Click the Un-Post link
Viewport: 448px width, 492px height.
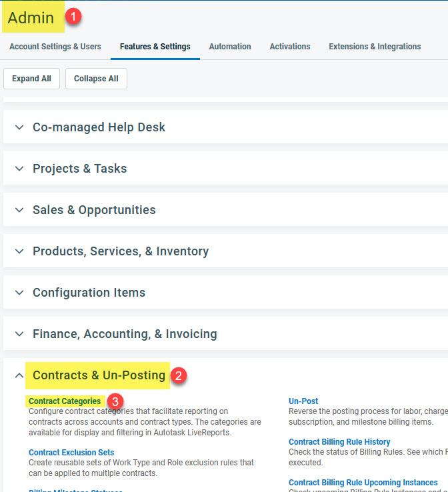click(303, 401)
